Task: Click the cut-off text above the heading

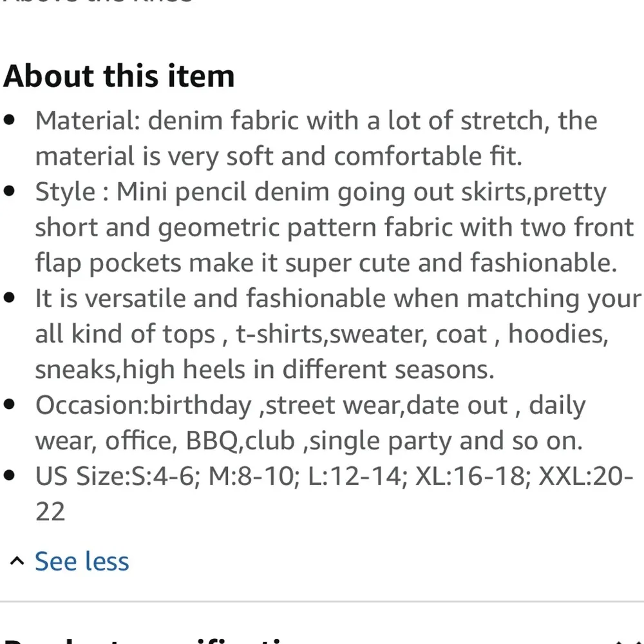Action: (x=97, y=2)
